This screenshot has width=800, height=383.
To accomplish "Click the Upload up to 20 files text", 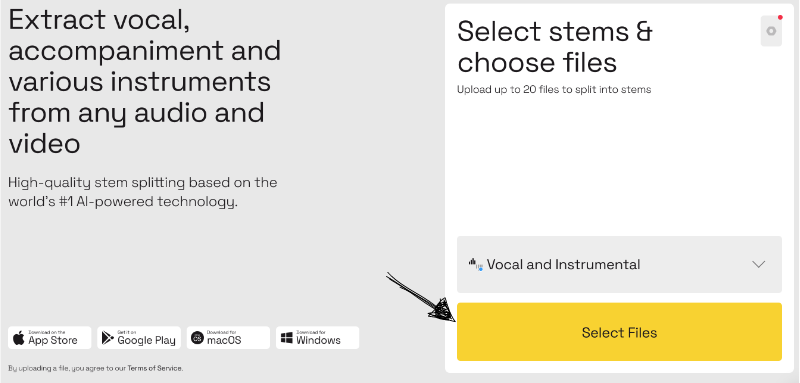I will tap(554, 90).
